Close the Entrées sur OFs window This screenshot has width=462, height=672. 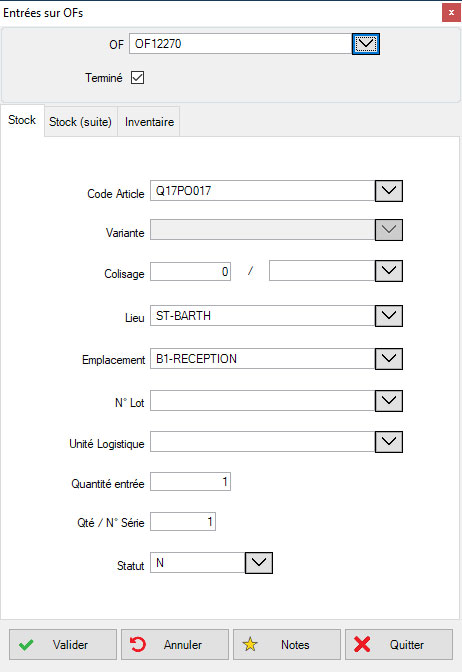coord(451,13)
